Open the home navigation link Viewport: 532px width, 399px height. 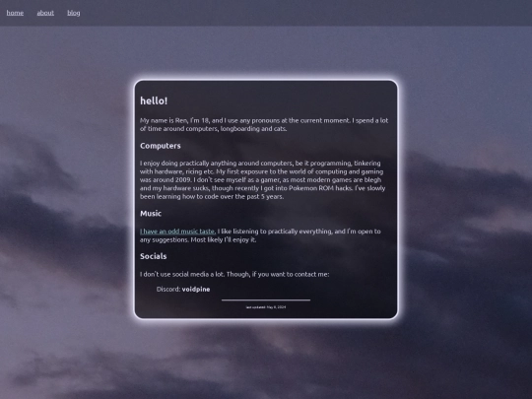[x=15, y=13]
